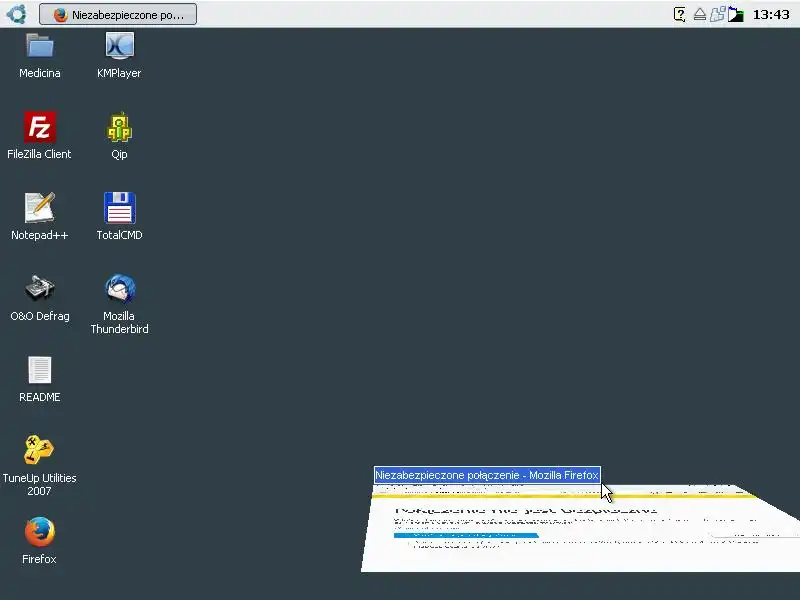Open Firefox desktop shortcut
Screen dimensions: 800x600
tap(39, 531)
